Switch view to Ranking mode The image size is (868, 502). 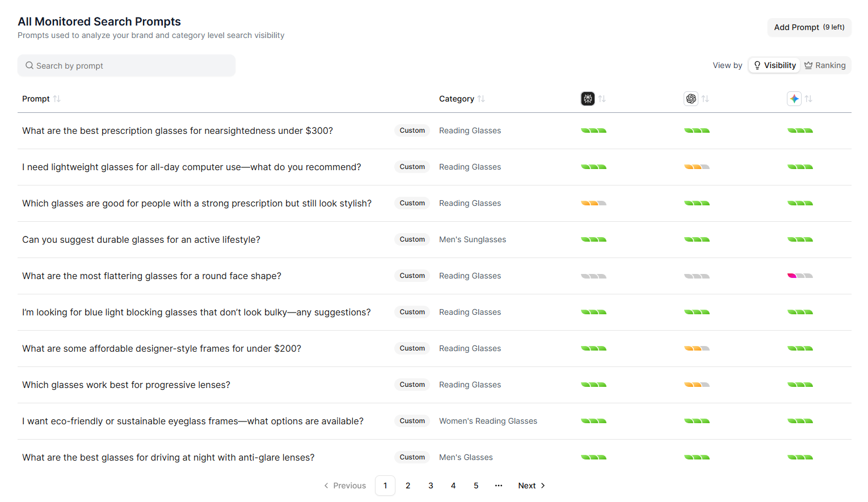(x=825, y=65)
